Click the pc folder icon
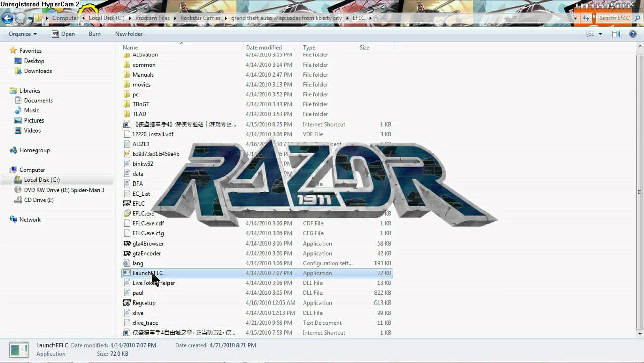Image resolution: width=644 pixels, height=363 pixels. coord(127,94)
